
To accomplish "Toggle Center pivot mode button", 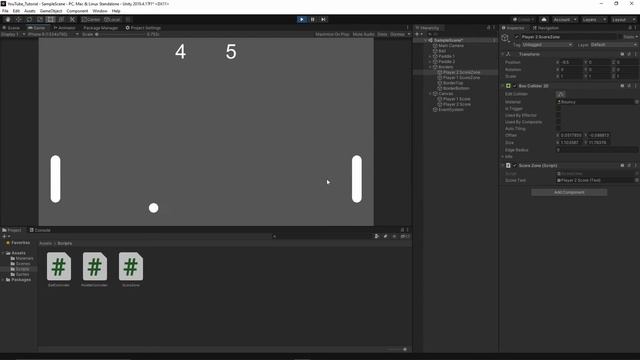I will point(91,19).
